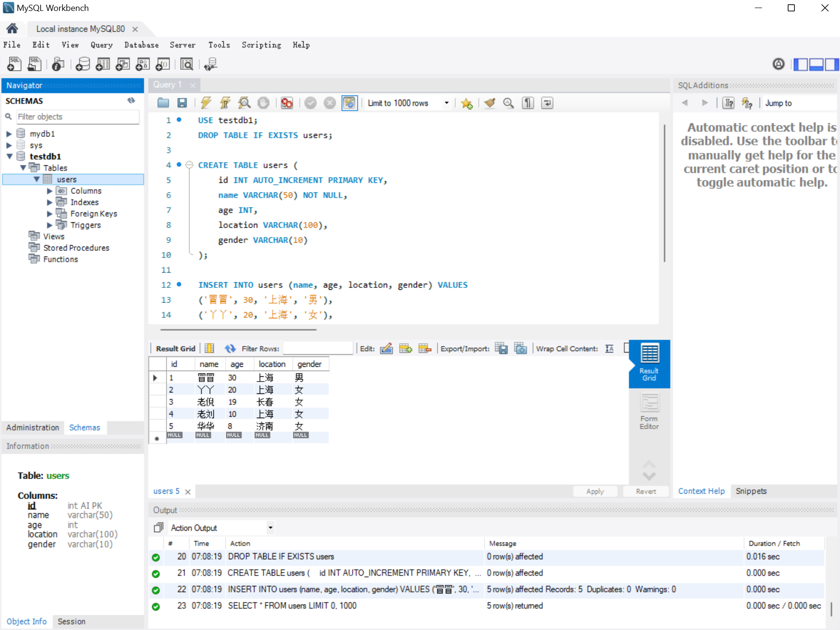
Task: Run EXPLAIN on current statement icon
Action: 244,103
